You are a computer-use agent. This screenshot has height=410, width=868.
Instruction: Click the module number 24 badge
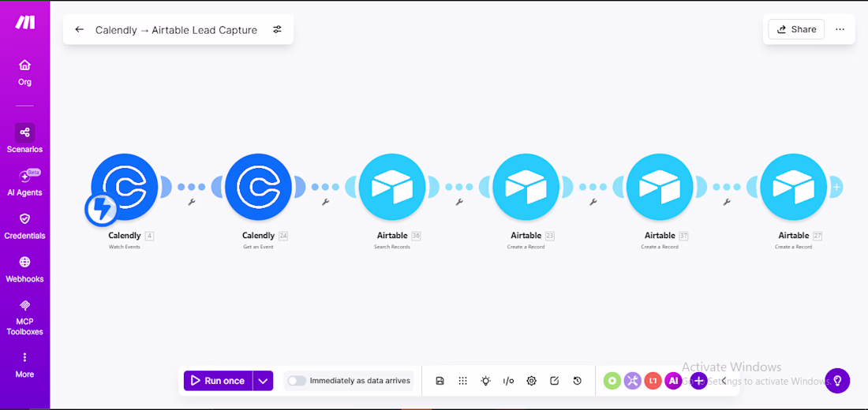click(x=283, y=236)
